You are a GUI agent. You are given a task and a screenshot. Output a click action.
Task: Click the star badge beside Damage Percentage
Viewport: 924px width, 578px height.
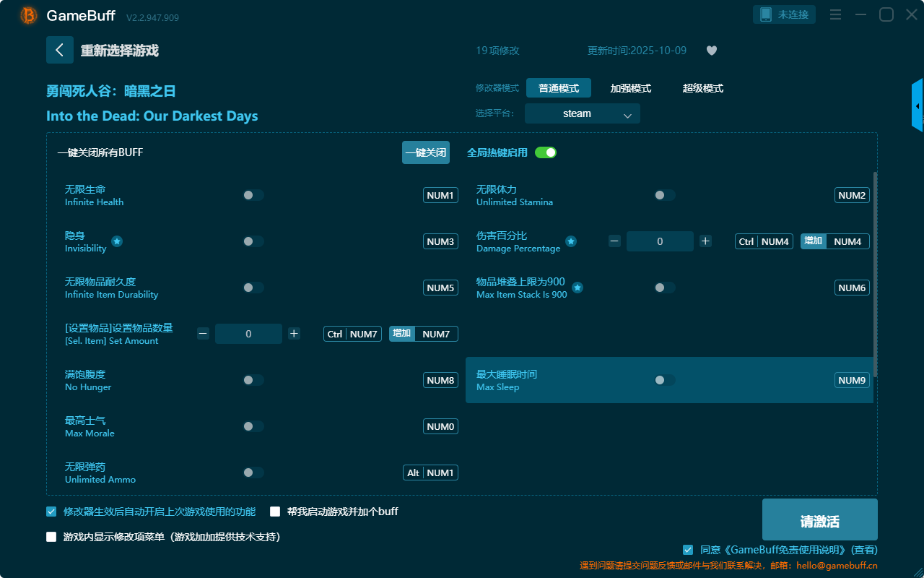pos(571,241)
